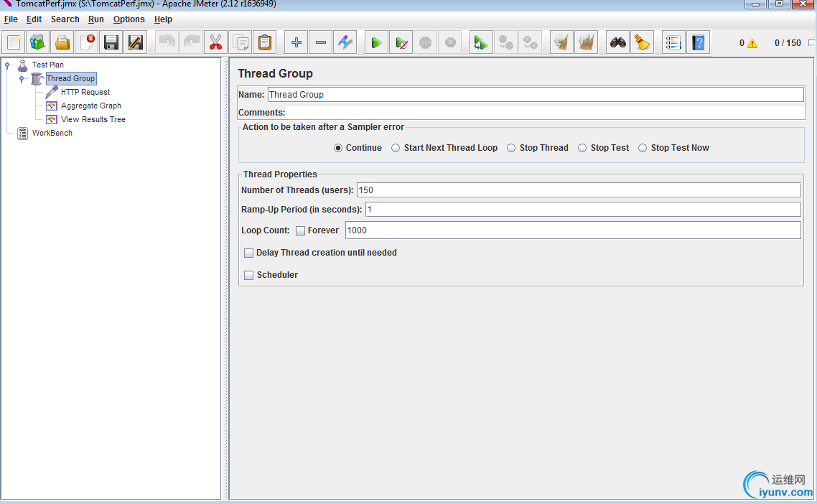This screenshot has width=817, height=504.
Task: Check the Forever loop checkbox
Action: coord(300,230)
